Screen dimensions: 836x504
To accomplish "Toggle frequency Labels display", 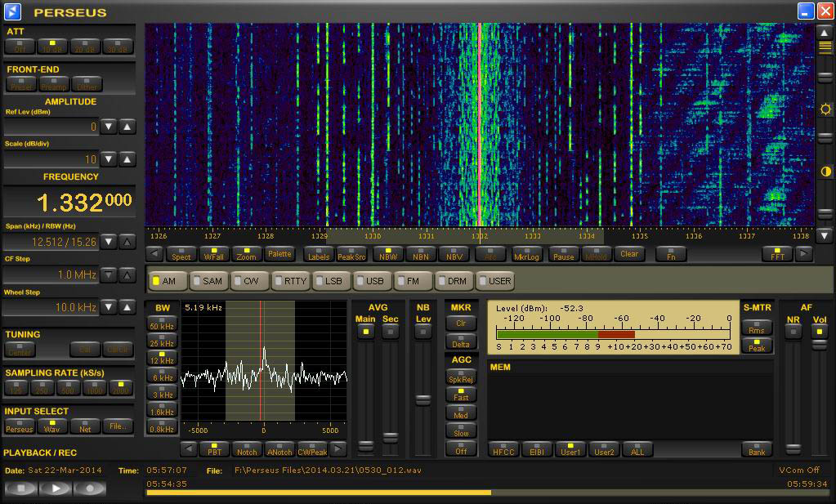I will [x=318, y=254].
